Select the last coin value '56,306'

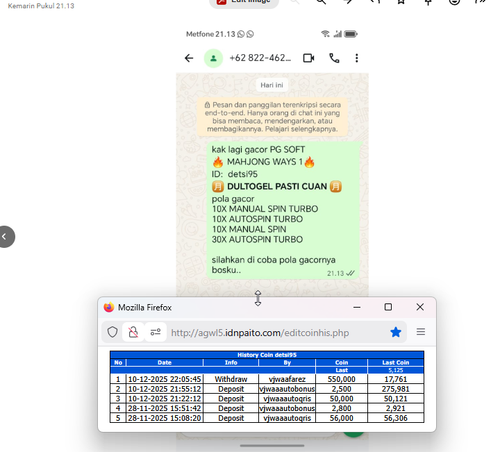click(x=396, y=418)
